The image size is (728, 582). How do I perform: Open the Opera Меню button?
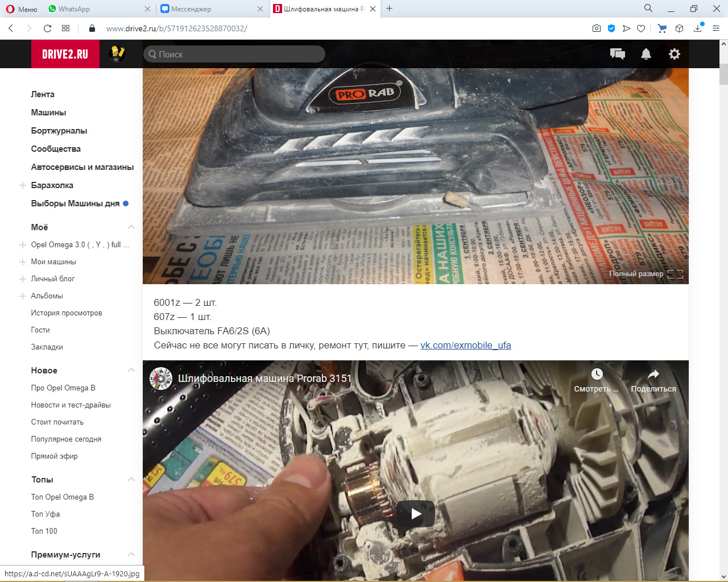(22, 9)
